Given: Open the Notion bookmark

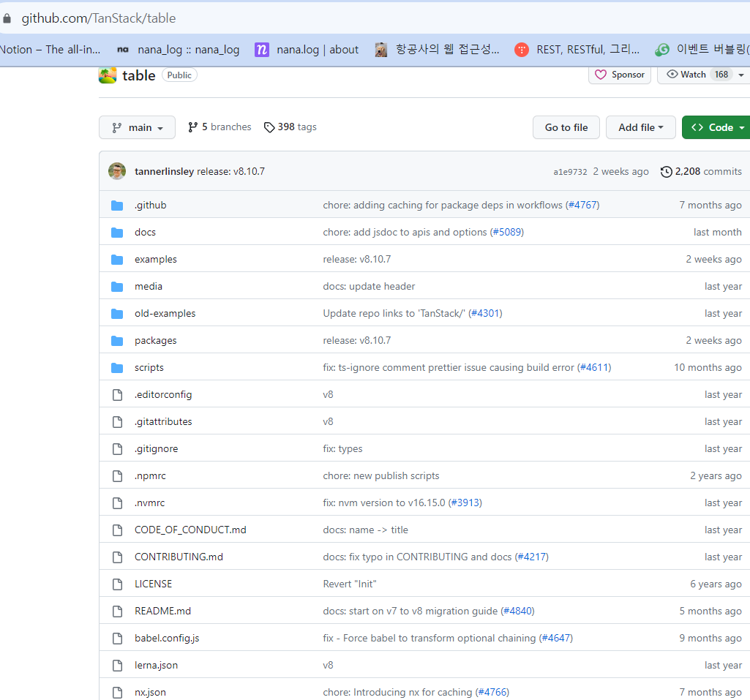Looking at the screenshot, I should (50, 49).
